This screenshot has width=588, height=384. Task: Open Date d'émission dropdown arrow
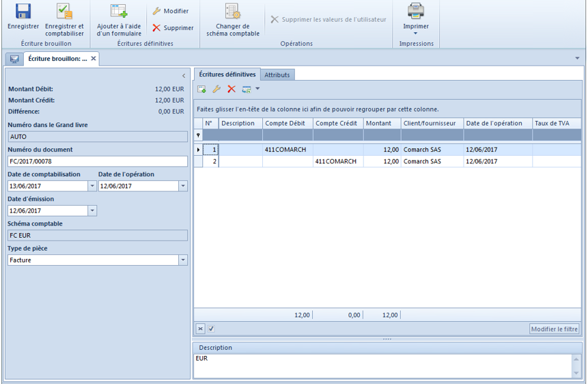[92, 210]
